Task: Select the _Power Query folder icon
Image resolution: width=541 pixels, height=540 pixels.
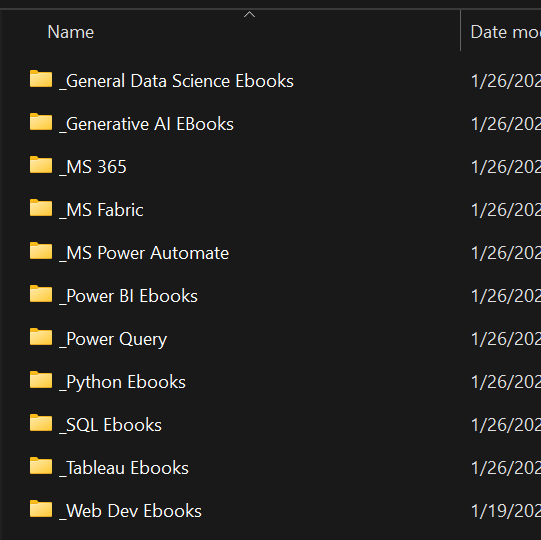Action: (41, 337)
